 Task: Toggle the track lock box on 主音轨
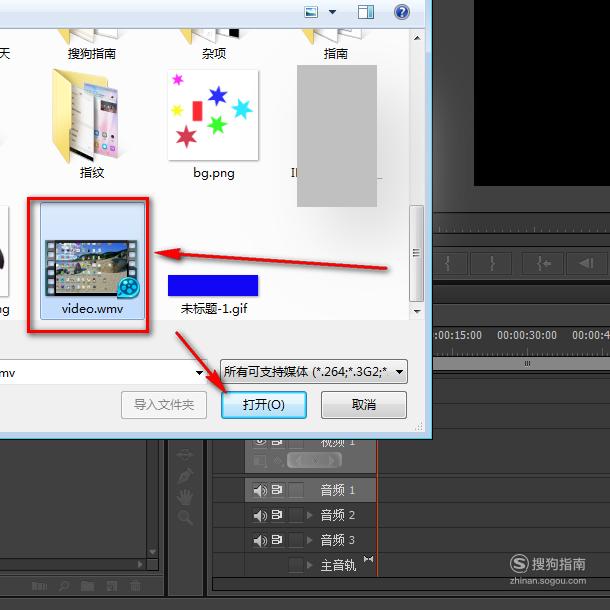click(296, 565)
